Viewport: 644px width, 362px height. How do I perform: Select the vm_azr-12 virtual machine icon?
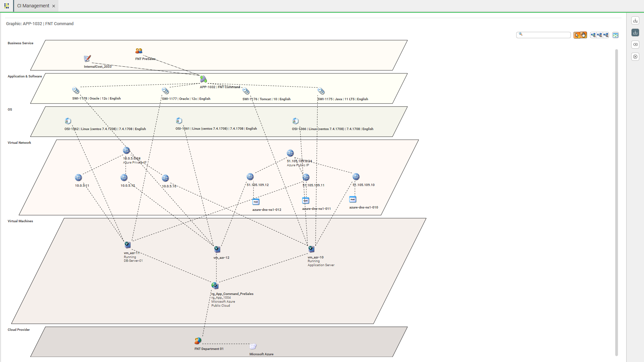[217, 250]
